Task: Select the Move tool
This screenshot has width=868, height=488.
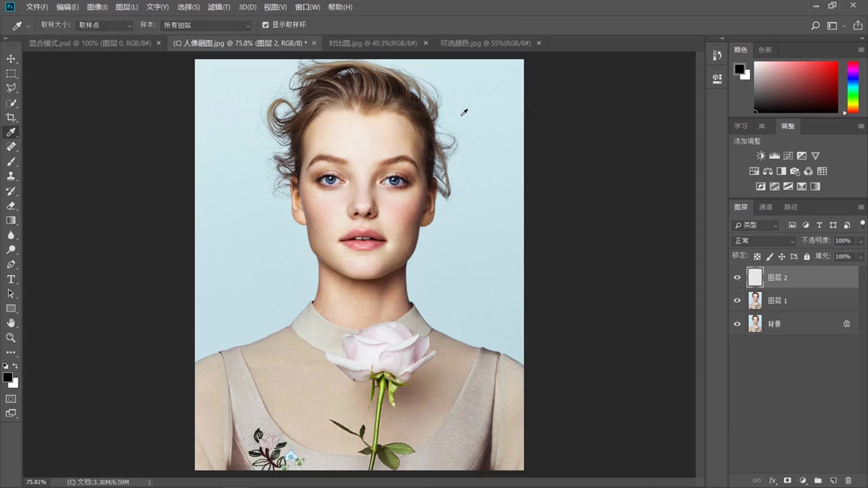Action: click(x=11, y=59)
